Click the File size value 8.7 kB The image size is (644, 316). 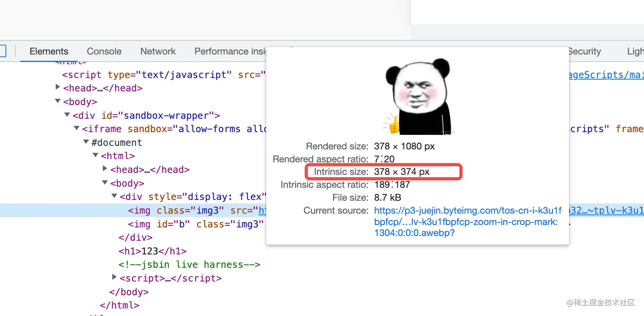coord(388,198)
